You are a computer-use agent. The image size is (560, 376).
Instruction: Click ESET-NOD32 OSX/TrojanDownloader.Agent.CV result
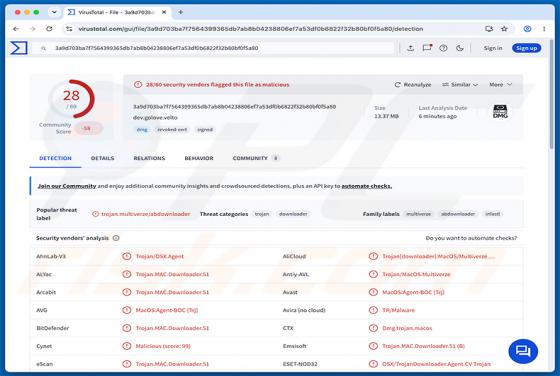436,364
